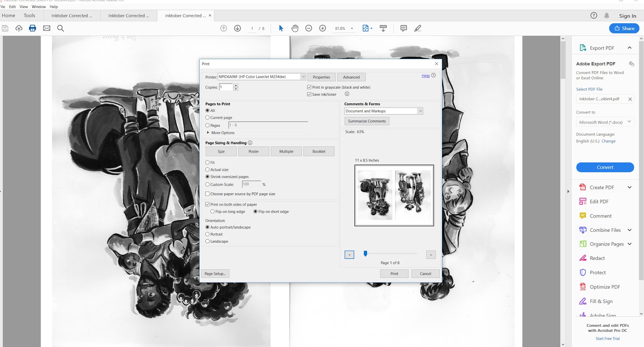This screenshot has width=644, height=347.
Task: Open printer Properties button
Action: pyautogui.click(x=321, y=77)
